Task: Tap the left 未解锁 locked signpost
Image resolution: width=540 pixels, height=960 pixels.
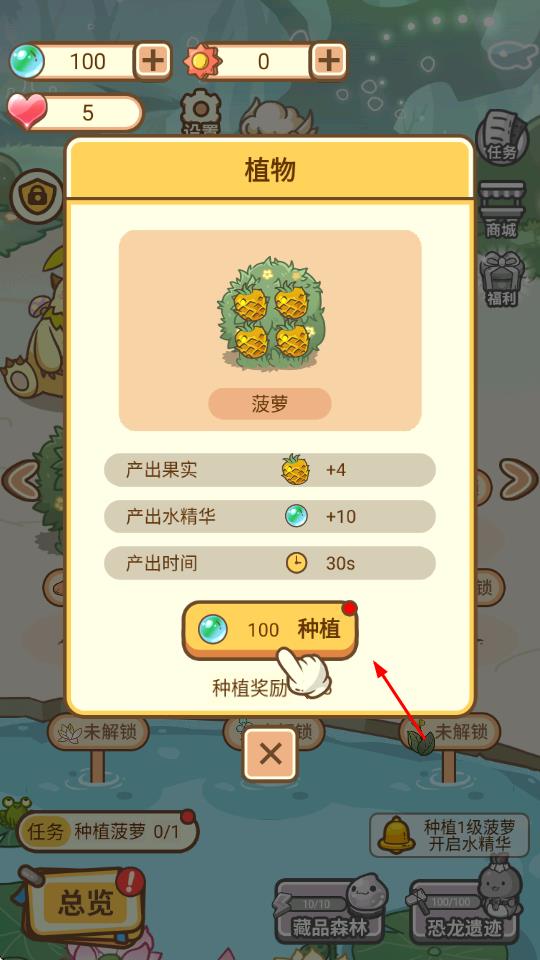Action: pyautogui.click(x=99, y=732)
